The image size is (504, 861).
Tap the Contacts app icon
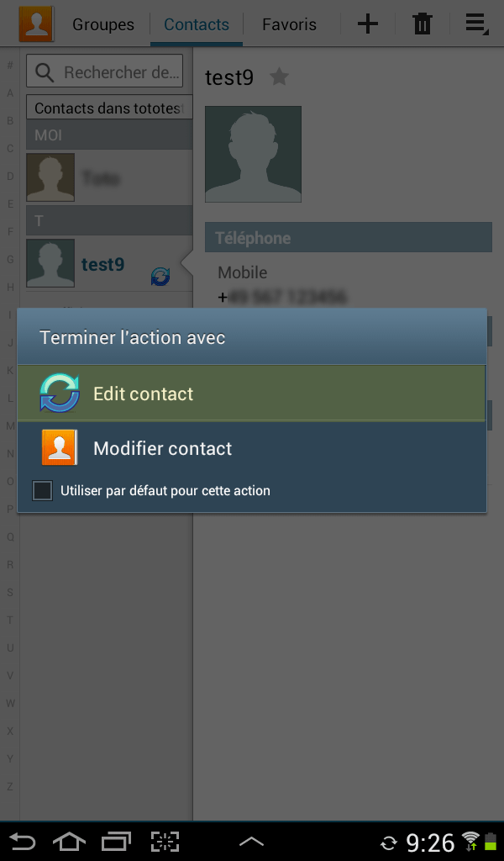click(36, 24)
